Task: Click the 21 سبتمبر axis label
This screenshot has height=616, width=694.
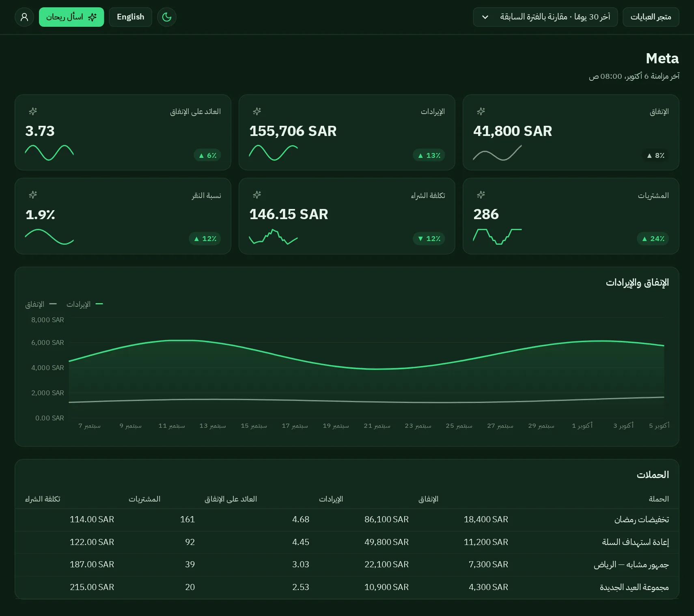Action: point(377,426)
